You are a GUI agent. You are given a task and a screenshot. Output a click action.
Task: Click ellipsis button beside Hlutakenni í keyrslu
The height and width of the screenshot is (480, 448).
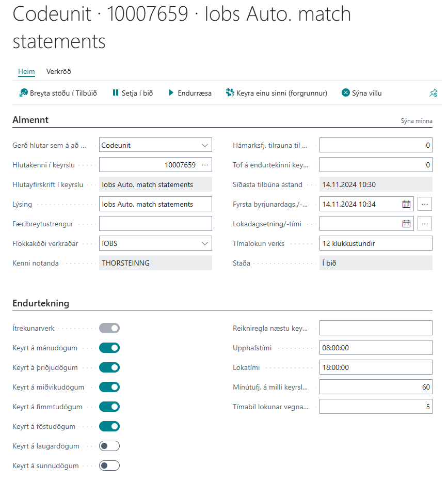pos(205,165)
